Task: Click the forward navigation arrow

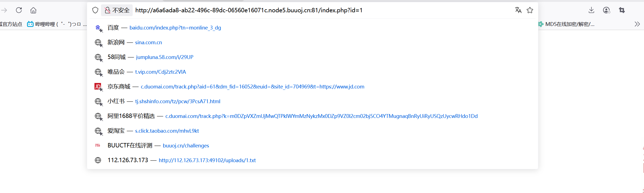Action: coord(4,10)
